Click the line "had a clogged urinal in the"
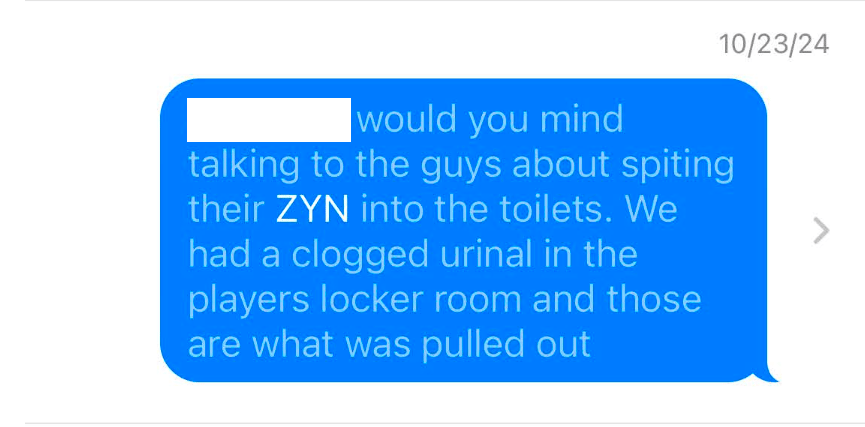The height and width of the screenshot is (427, 865). coord(413,254)
